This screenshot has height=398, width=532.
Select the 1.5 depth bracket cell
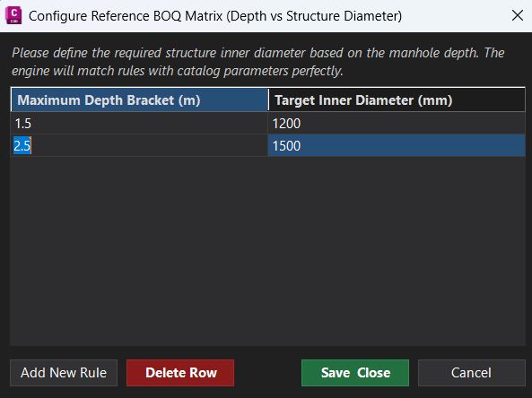(139, 124)
